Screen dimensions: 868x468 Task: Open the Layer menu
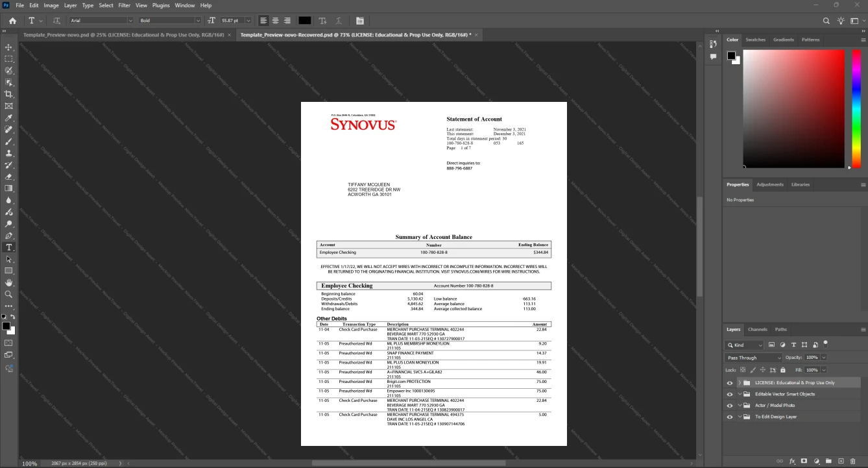click(70, 5)
